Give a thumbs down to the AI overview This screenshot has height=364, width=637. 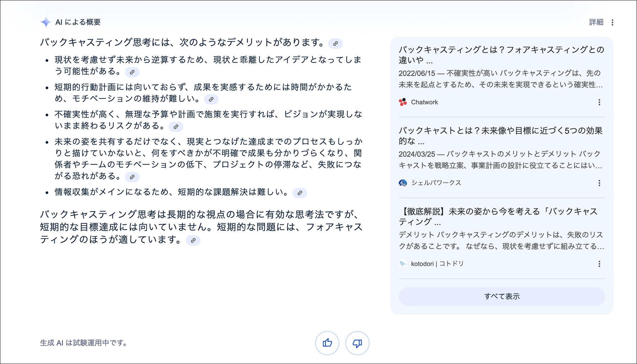tap(357, 343)
